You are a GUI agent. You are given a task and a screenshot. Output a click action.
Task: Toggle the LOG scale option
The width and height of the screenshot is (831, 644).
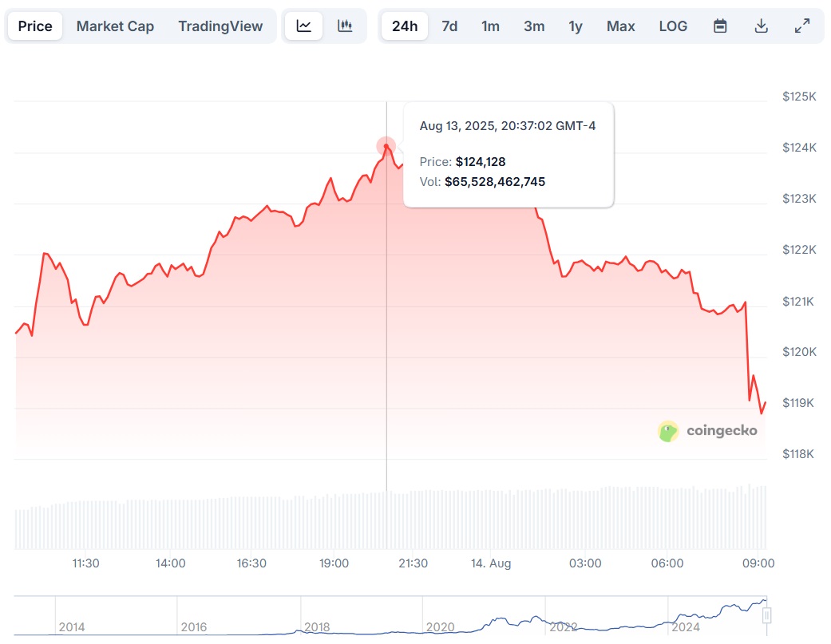tap(673, 26)
